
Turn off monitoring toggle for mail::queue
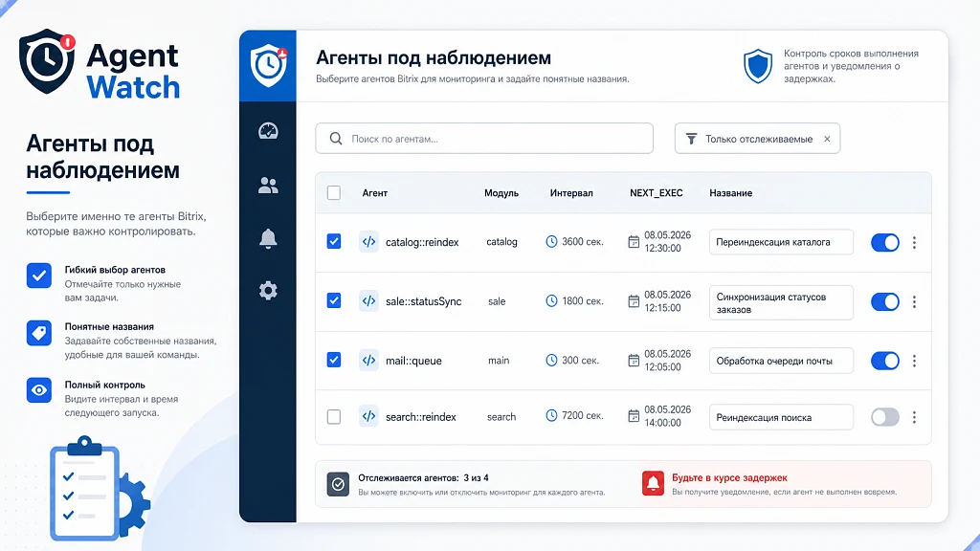point(885,361)
